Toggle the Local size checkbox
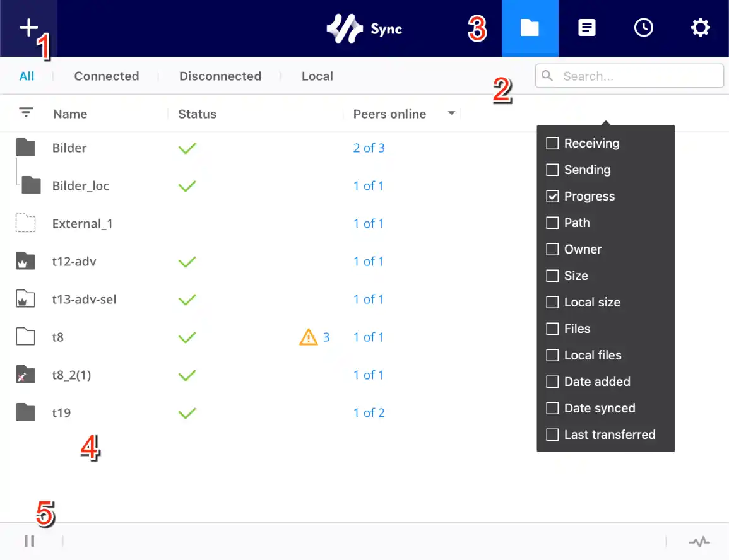This screenshot has width=729, height=560. pyautogui.click(x=552, y=302)
